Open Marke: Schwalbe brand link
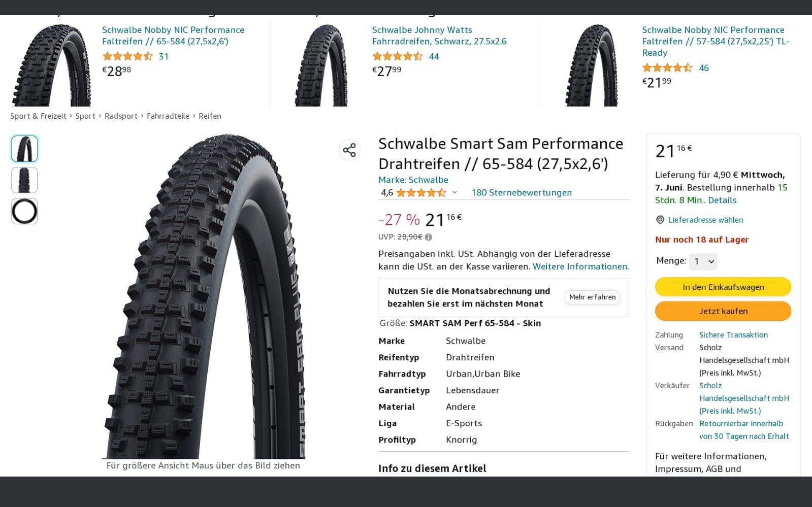 click(x=413, y=180)
